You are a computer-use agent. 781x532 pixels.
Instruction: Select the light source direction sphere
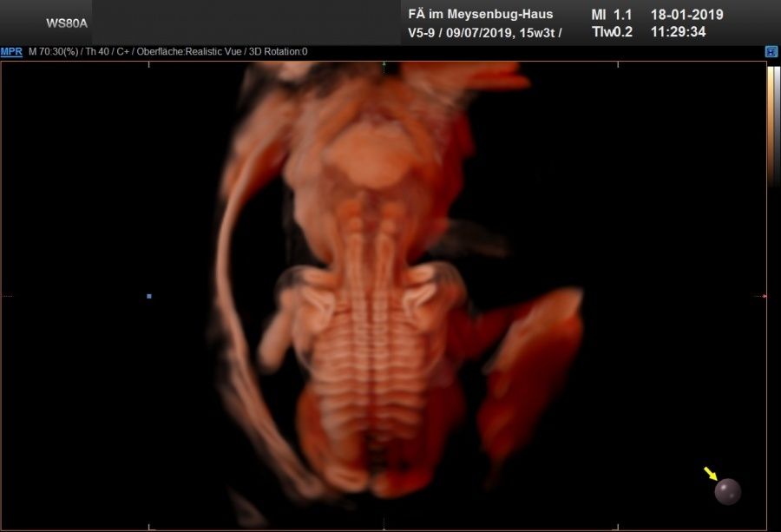[727, 492]
